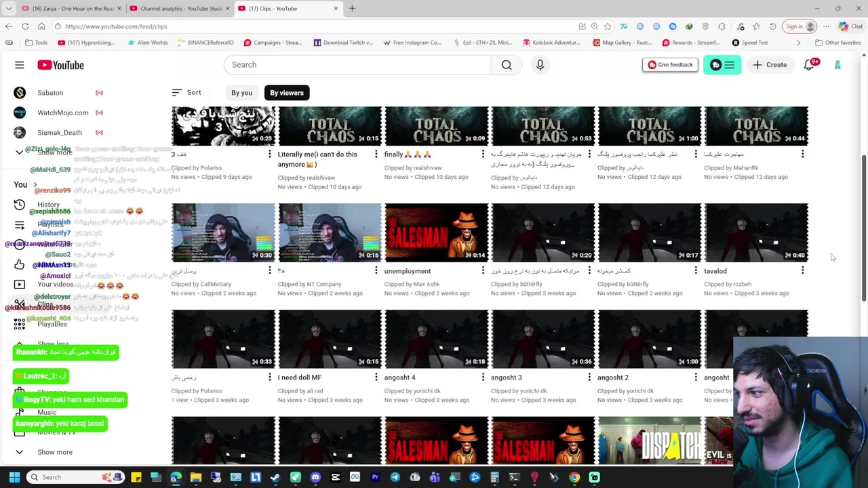The image size is (868, 488).
Task: Open options menu for 'angosht 4' clip
Action: [483, 378]
